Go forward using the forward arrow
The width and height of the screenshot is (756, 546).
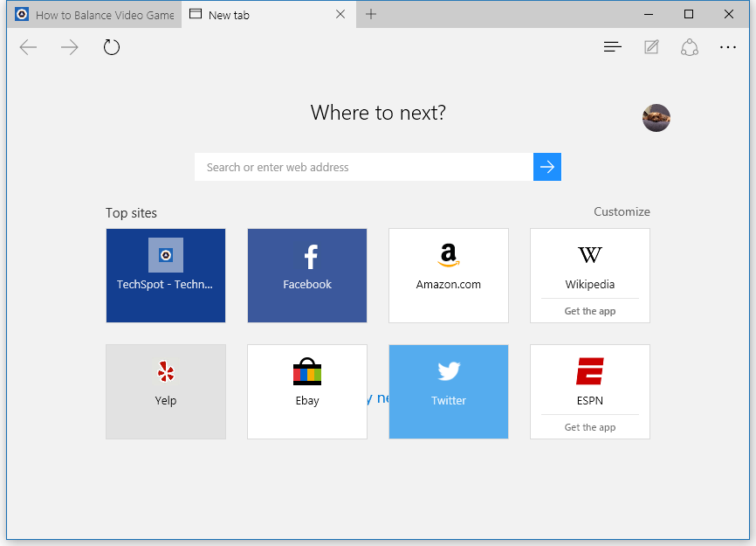pos(70,47)
